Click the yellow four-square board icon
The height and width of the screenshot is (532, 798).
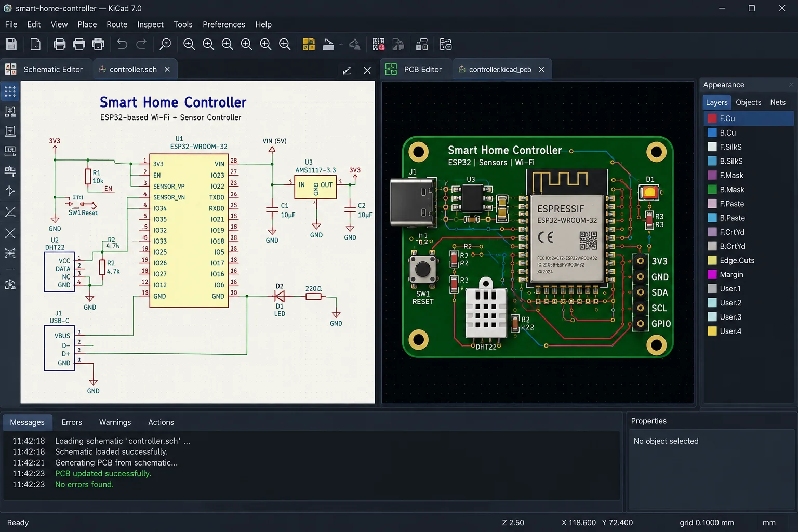(x=309, y=45)
